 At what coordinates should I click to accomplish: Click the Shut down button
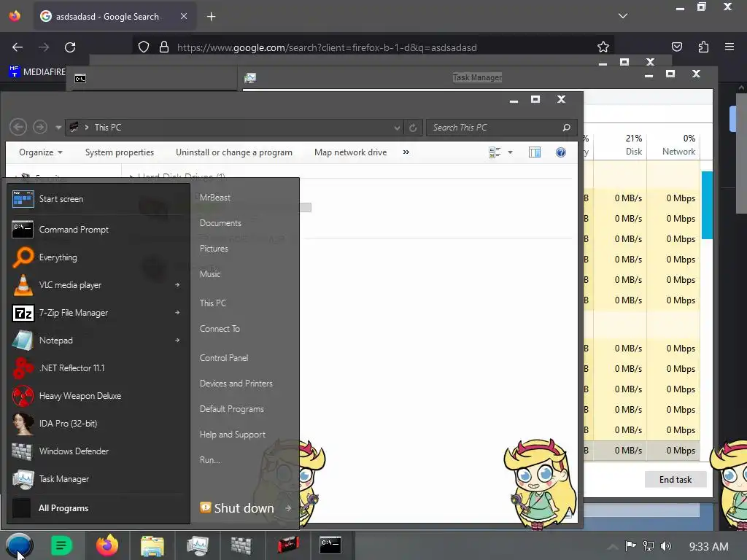[238, 508]
